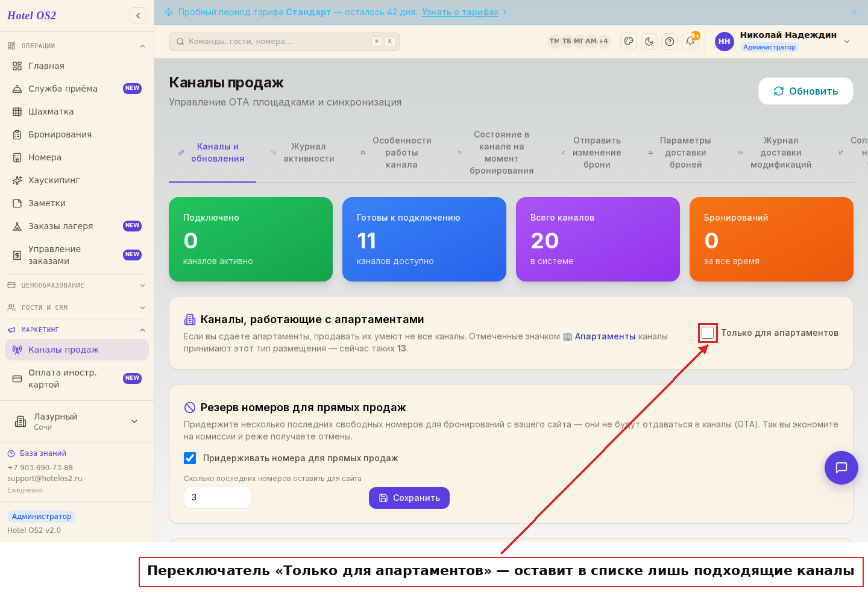Screen dimensions: 868x601
Task: Open the notifications bell
Action: click(690, 42)
